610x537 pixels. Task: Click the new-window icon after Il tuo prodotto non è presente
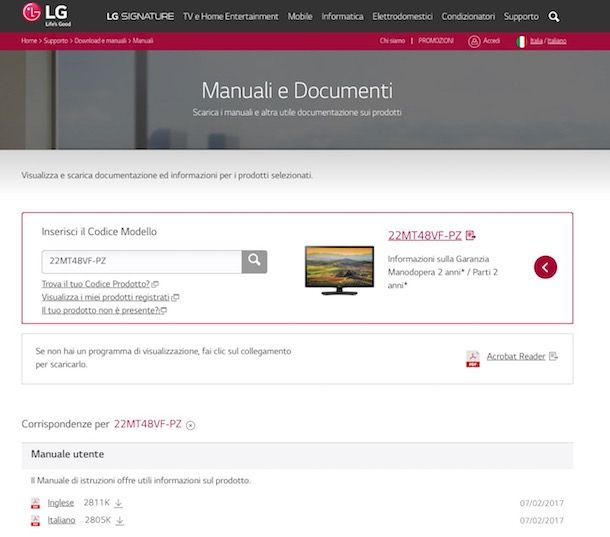163,311
